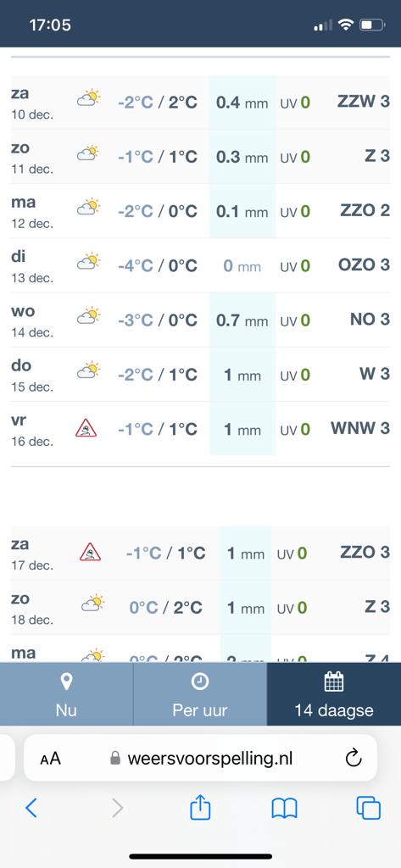Tap the weather icon for 18 dec.
Viewport: 401px width, 868px height.
[92, 603]
